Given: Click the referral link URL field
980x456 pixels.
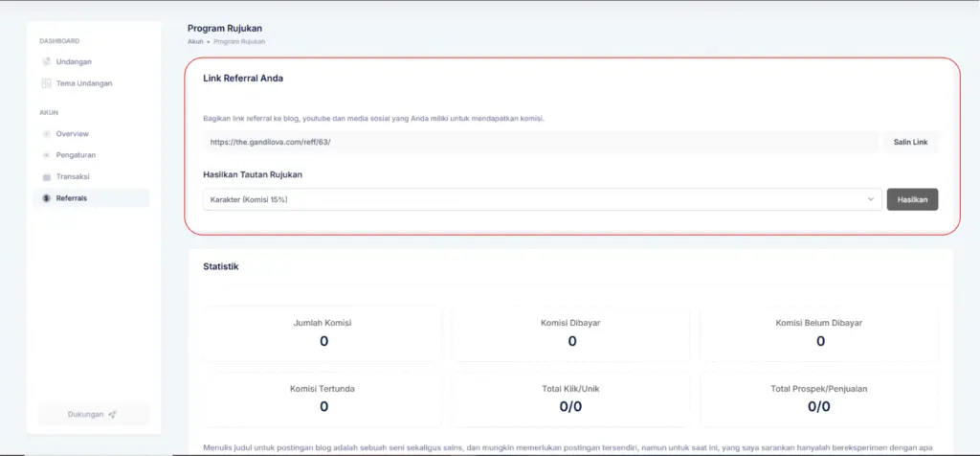Looking at the screenshot, I should coord(540,142).
